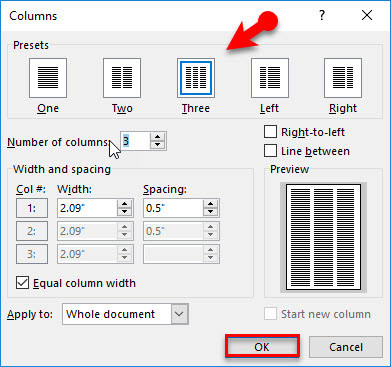Click the Number of columns input field
This screenshot has height=367, width=391.
click(x=135, y=141)
